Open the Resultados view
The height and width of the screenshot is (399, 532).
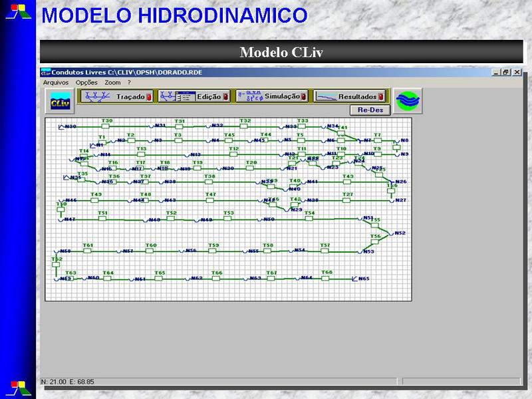[350, 96]
